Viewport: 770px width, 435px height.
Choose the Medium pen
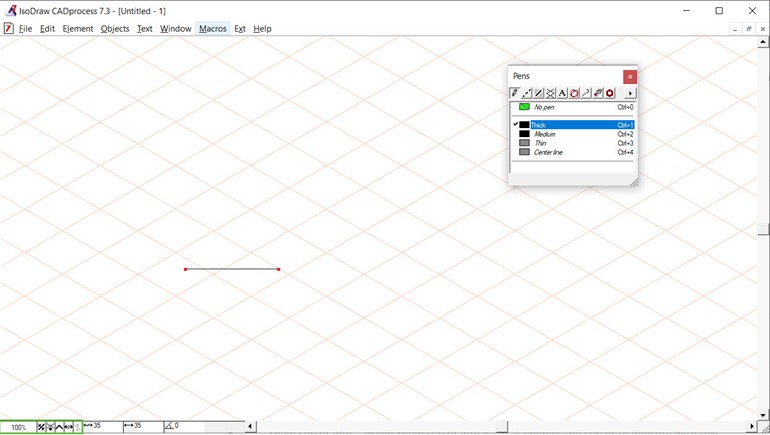click(x=573, y=134)
